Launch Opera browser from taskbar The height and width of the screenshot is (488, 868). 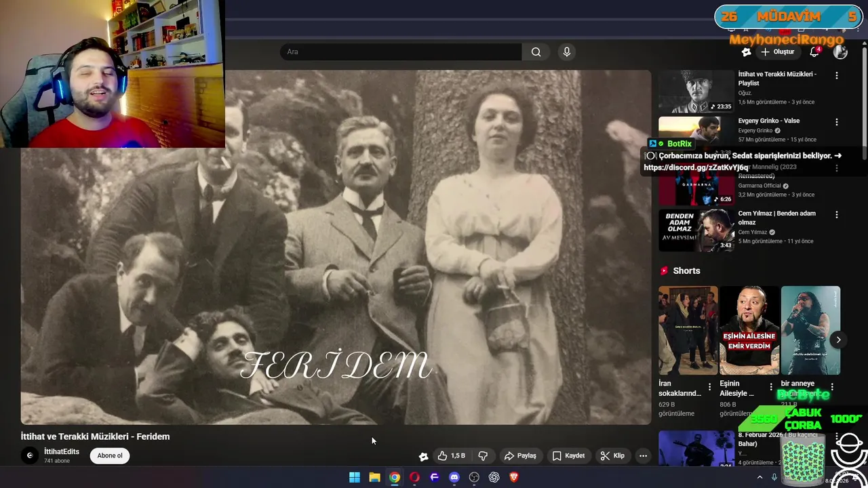414,477
